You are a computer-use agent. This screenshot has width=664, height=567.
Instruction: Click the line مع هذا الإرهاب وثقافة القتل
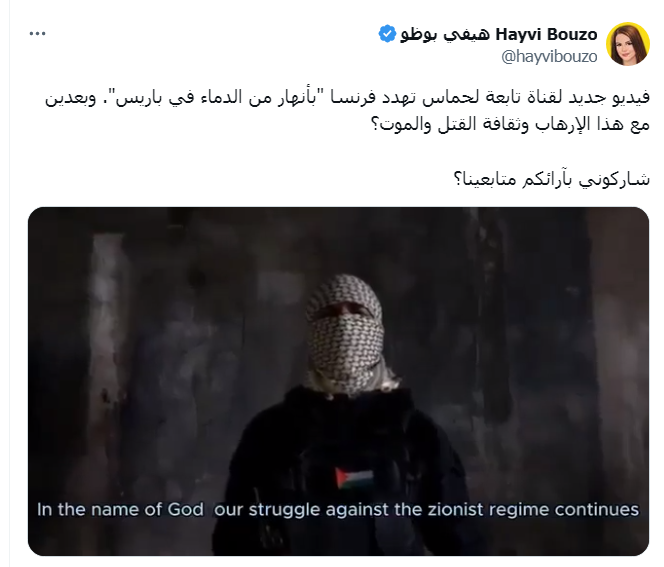[x=510, y=124]
